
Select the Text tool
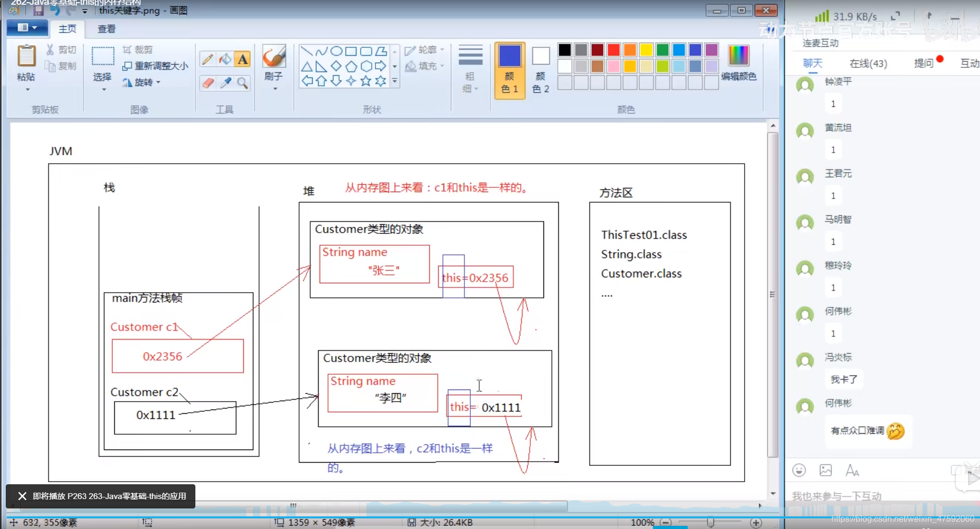point(242,59)
